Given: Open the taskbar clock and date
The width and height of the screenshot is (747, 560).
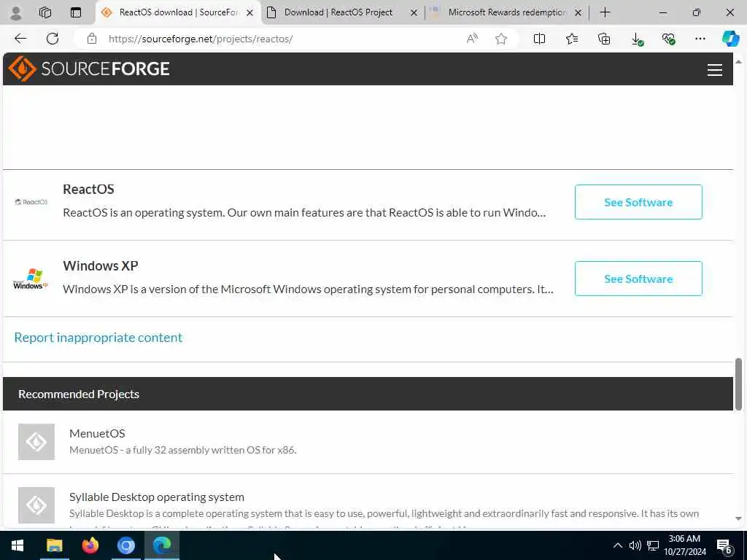Looking at the screenshot, I should click(x=684, y=545).
